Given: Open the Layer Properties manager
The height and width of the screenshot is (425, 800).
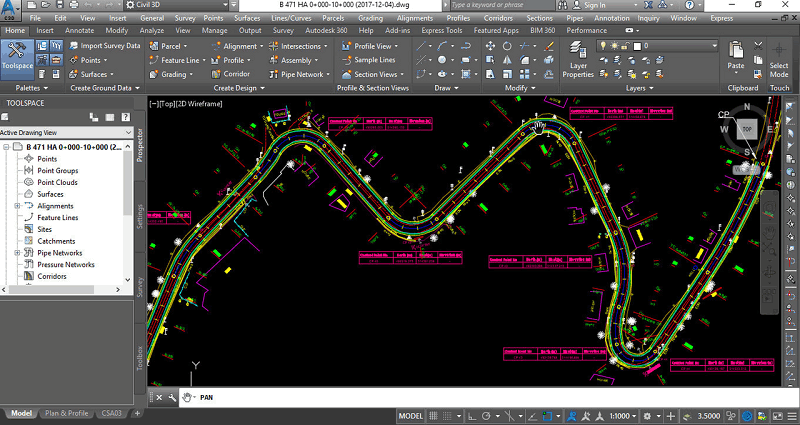Looking at the screenshot, I should pos(578,60).
